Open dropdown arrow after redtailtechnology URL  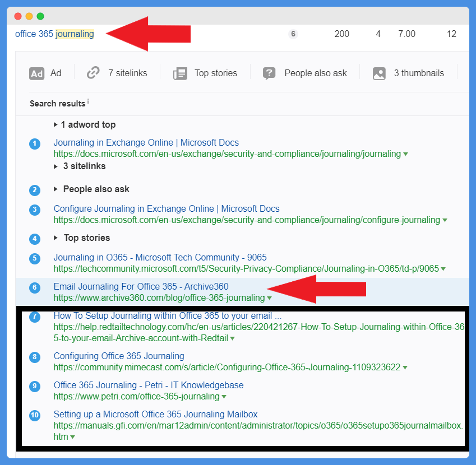click(233, 338)
